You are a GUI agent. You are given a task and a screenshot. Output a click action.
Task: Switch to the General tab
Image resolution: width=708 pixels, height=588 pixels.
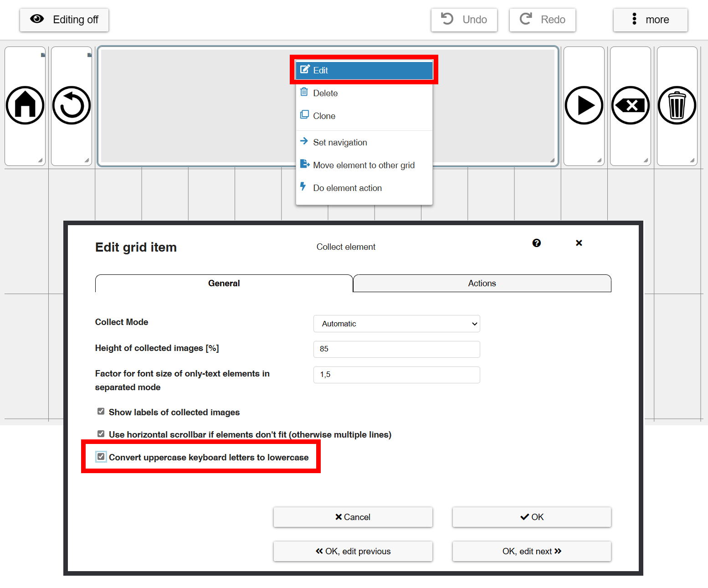[x=224, y=283]
